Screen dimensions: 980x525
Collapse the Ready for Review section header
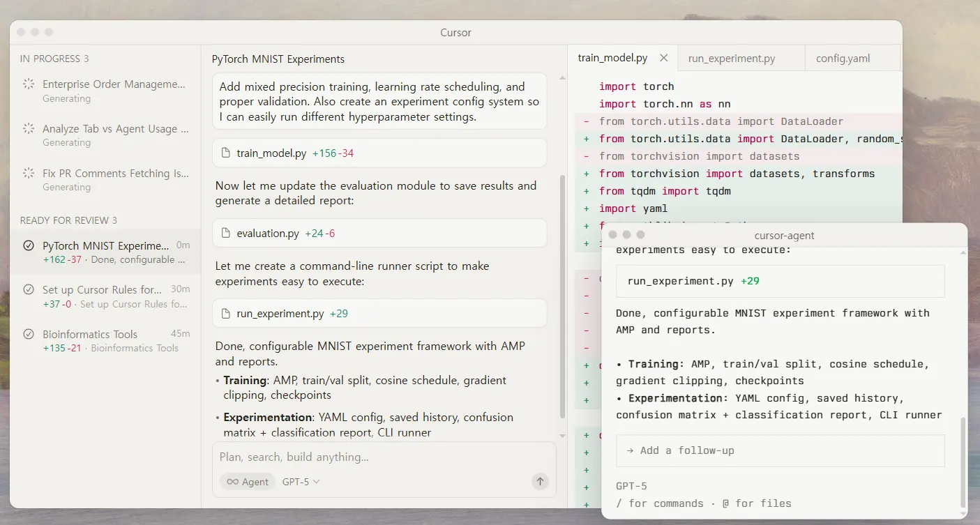tap(68, 220)
